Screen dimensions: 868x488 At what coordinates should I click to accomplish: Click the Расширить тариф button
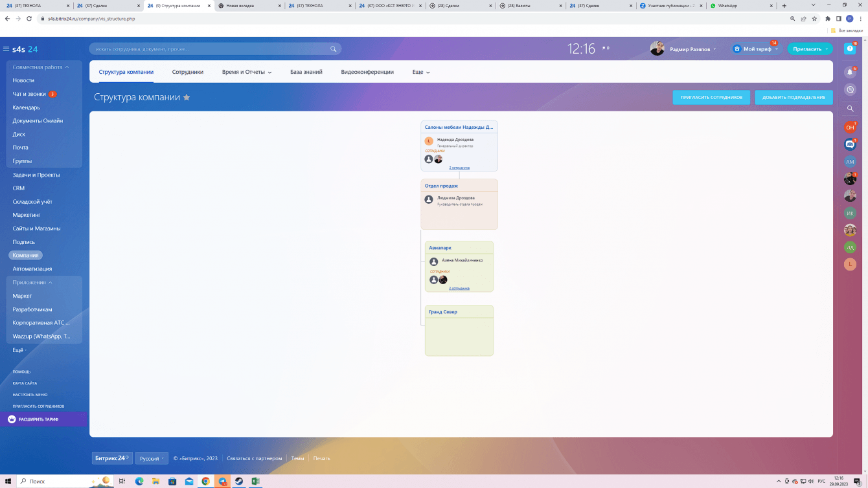[x=44, y=419]
